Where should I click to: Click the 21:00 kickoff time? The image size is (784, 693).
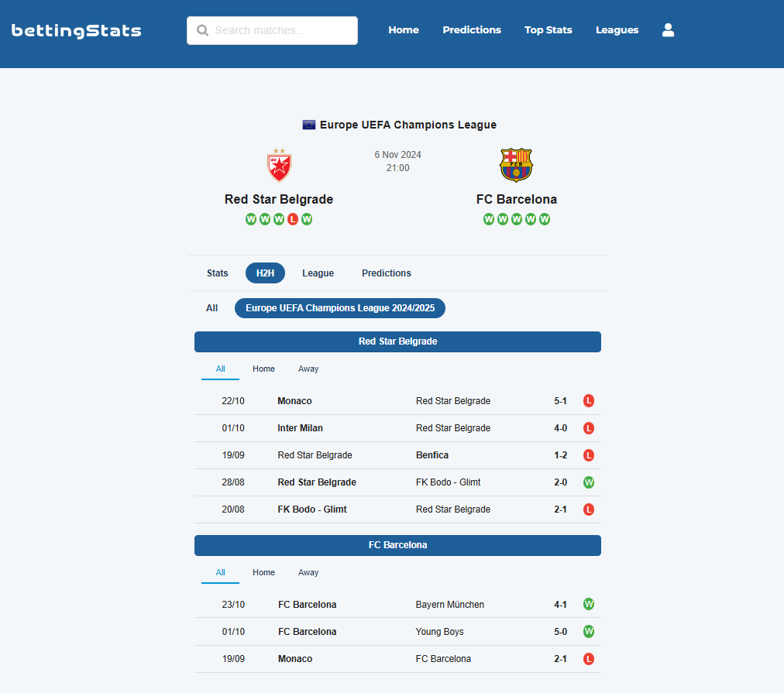(398, 168)
